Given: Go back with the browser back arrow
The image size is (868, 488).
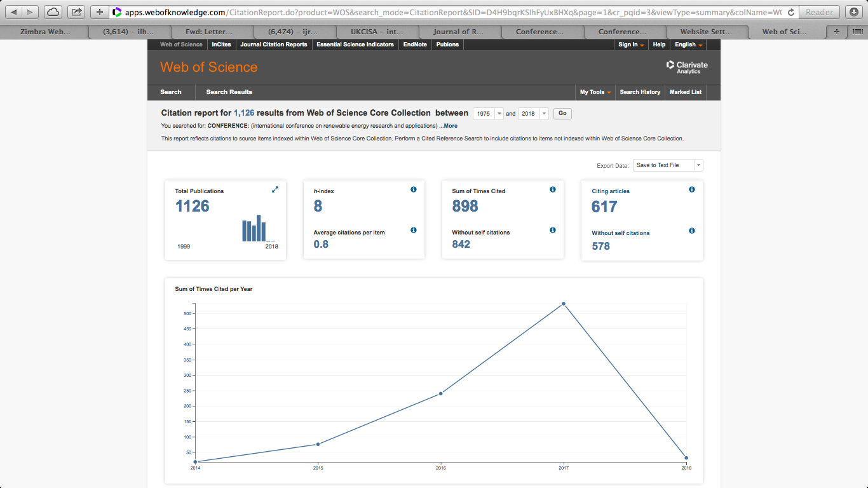Looking at the screenshot, I should click(15, 12).
